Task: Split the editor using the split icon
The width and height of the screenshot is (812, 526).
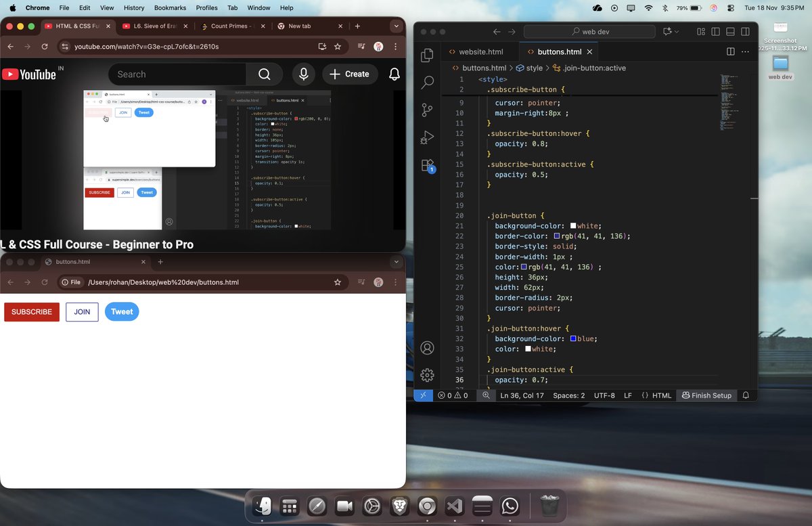Action: [x=729, y=51]
